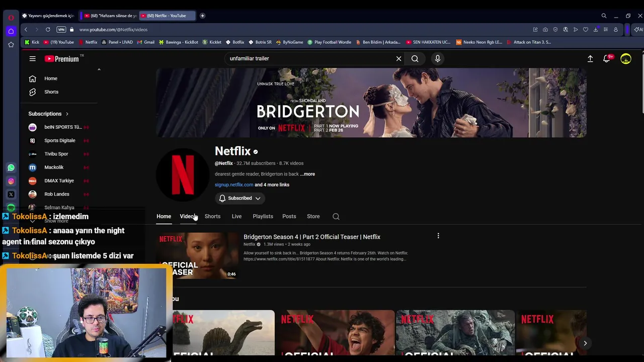Go back with browser back arrow
Image resolution: width=644 pixels, height=362 pixels.
pyautogui.click(x=26, y=30)
